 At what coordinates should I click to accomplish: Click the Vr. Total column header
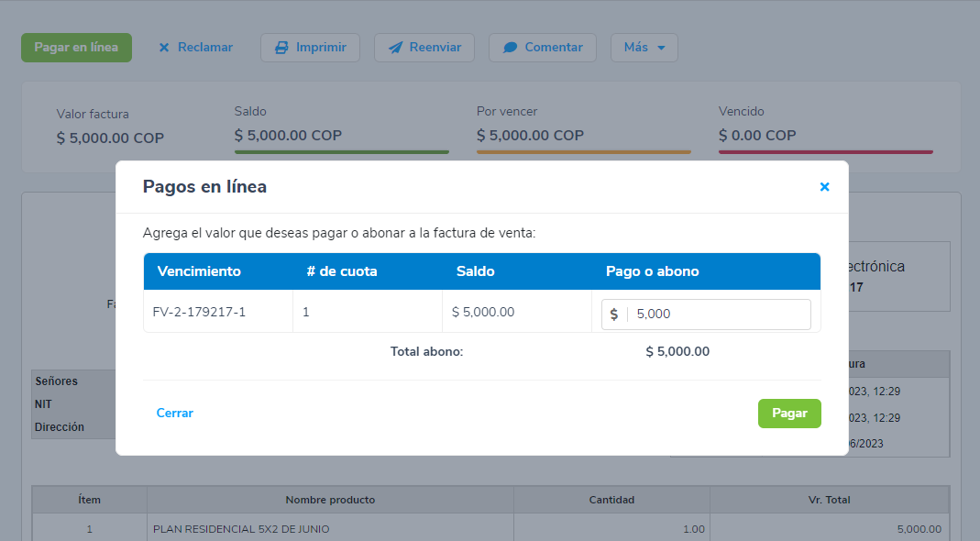coord(830,500)
